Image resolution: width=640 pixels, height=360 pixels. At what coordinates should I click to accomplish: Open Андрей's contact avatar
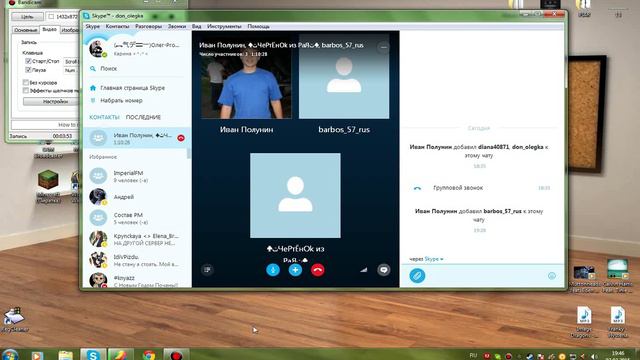click(x=98, y=197)
